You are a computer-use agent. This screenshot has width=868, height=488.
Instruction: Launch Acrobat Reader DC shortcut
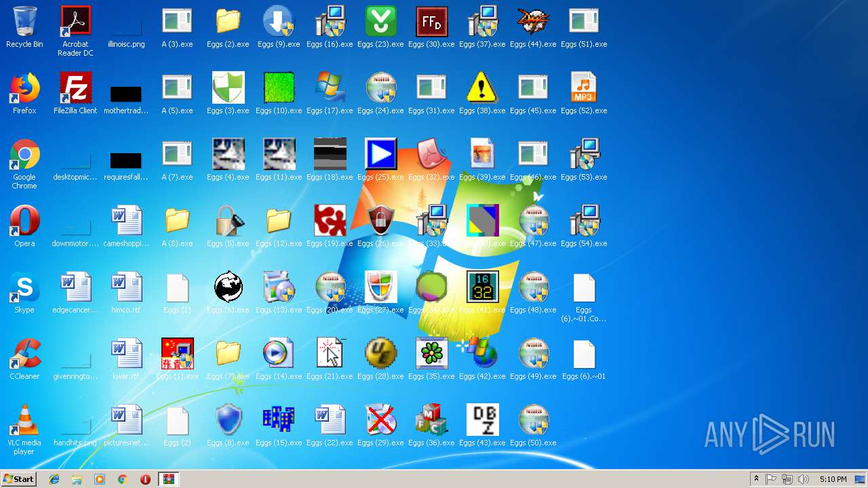click(x=75, y=31)
